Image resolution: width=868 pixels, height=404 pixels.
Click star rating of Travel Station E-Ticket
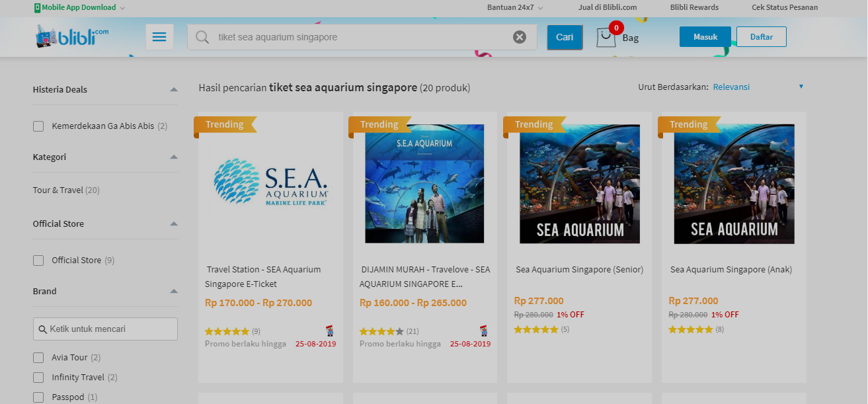click(x=227, y=331)
